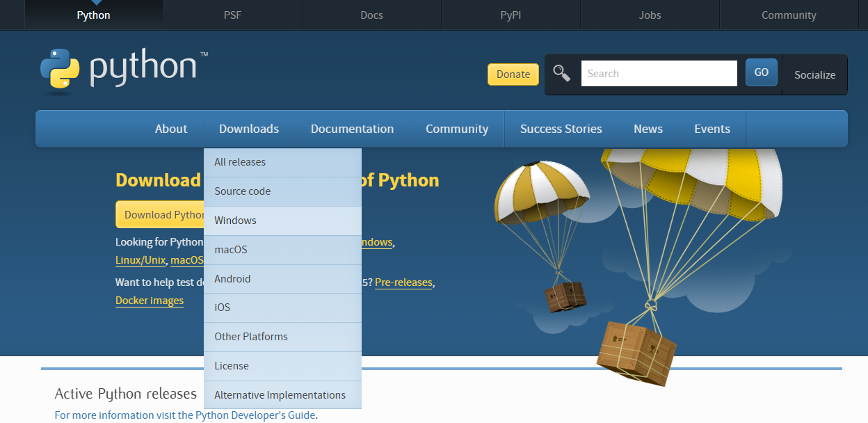Open the Community top bar tab
The width and height of the screenshot is (868, 423).
point(789,15)
